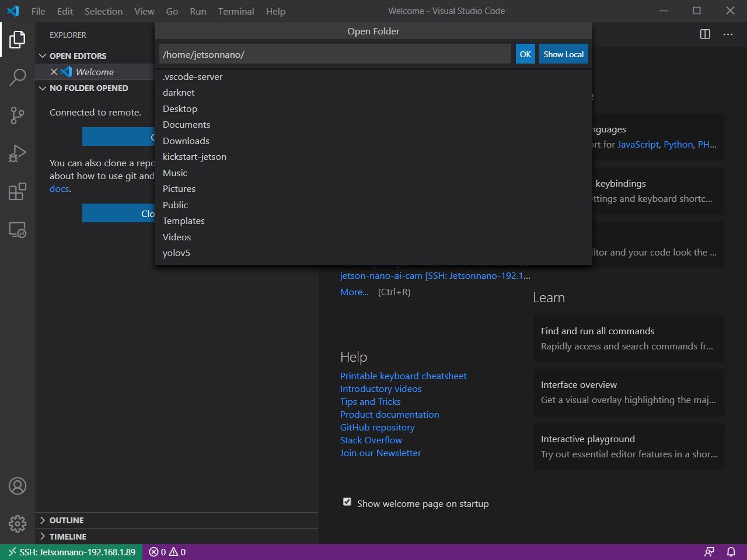Click the Show Local button
Viewport: 747px width, 560px height.
pyautogui.click(x=563, y=54)
